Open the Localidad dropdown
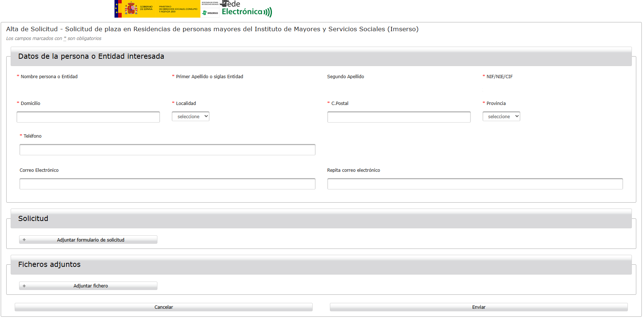The image size is (644, 319). tap(190, 116)
